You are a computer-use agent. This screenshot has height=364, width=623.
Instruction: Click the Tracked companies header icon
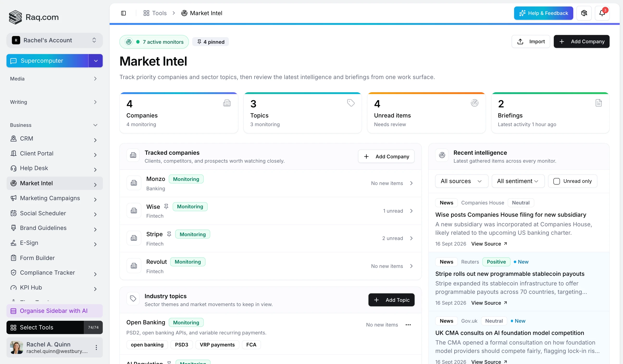133,155
